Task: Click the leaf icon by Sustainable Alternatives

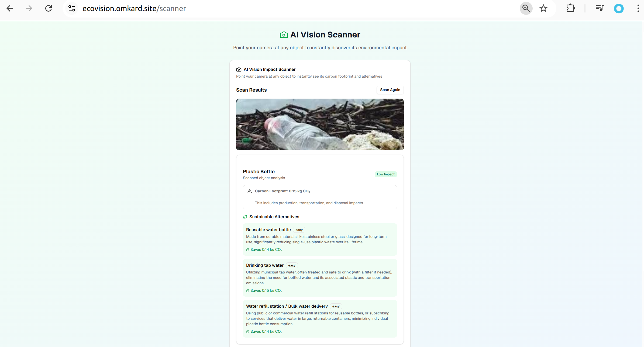Action: coord(245,217)
